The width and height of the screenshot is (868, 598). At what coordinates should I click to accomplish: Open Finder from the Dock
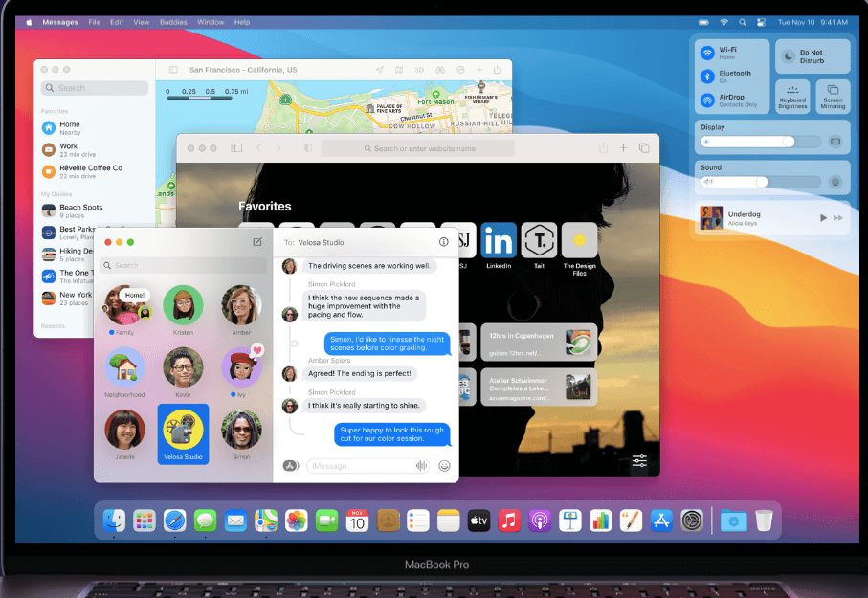pyautogui.click(x=114, y=520)
